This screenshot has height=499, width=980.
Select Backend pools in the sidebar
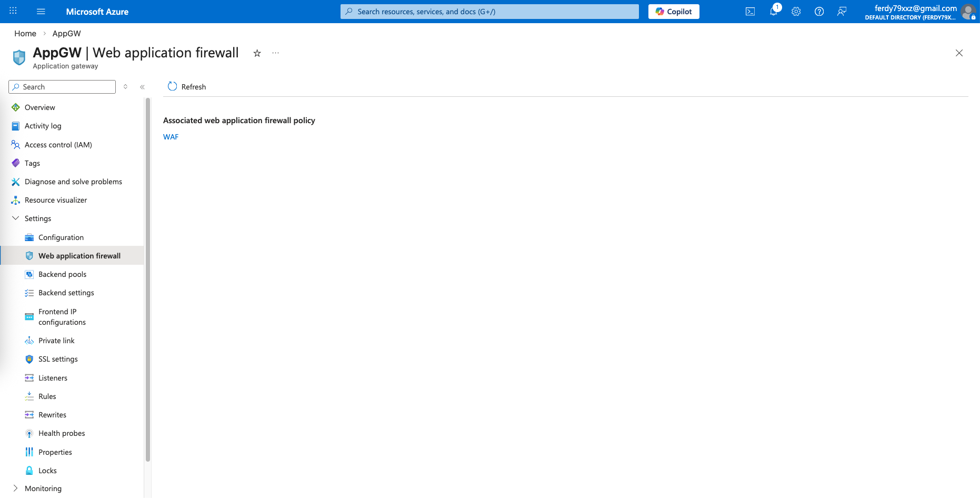(62, 274)
